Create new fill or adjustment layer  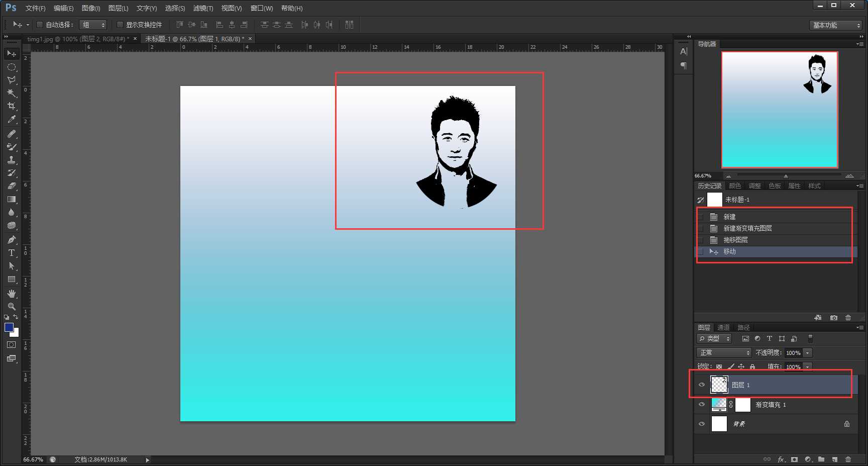click(x=808, y=459)
